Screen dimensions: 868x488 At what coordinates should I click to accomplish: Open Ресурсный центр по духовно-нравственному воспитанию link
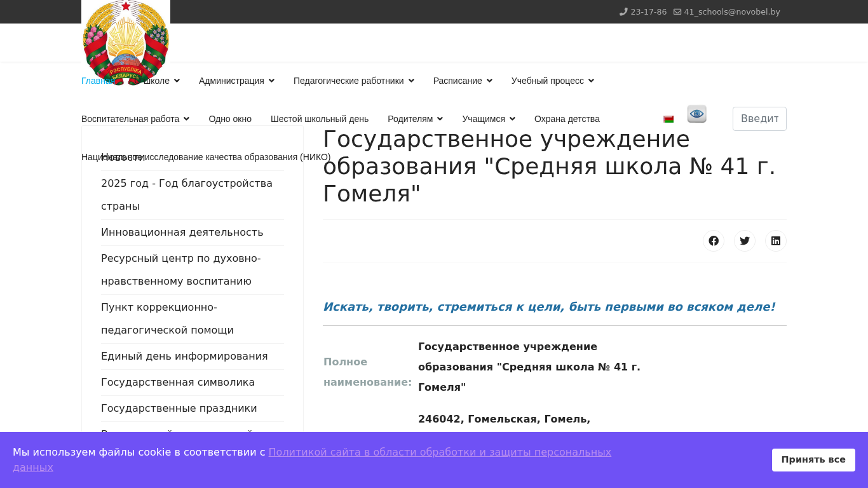(193, 269)
